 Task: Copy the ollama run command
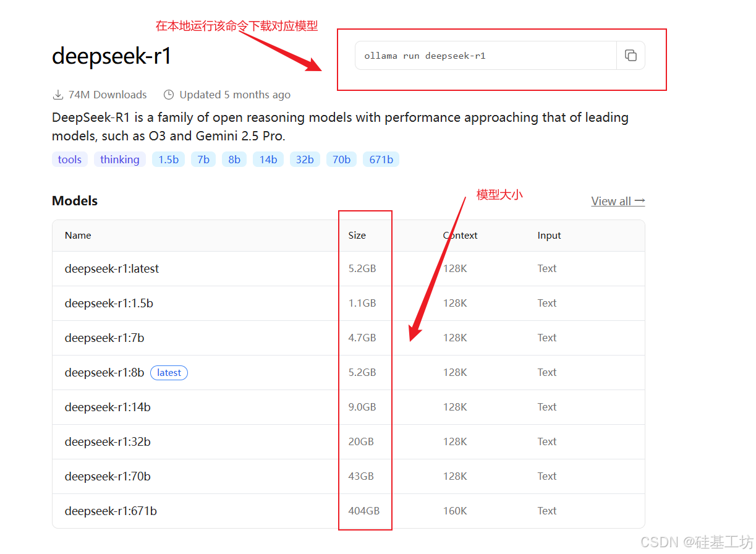tap(631, 56)
